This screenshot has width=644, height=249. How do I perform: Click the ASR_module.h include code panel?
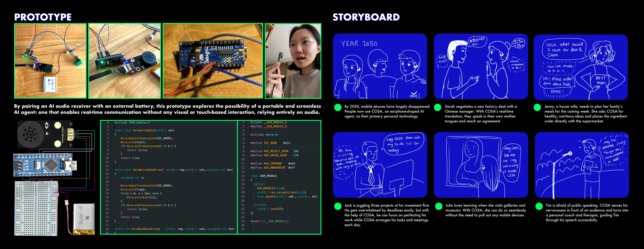pos(169,177)
